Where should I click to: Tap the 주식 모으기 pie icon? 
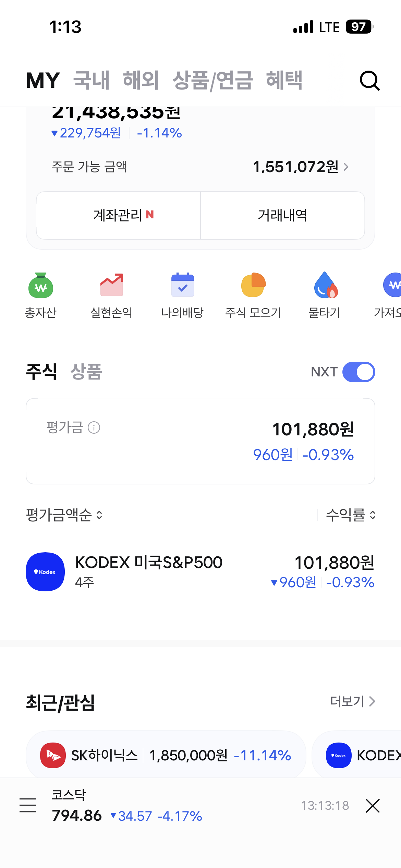coord(253,285)
